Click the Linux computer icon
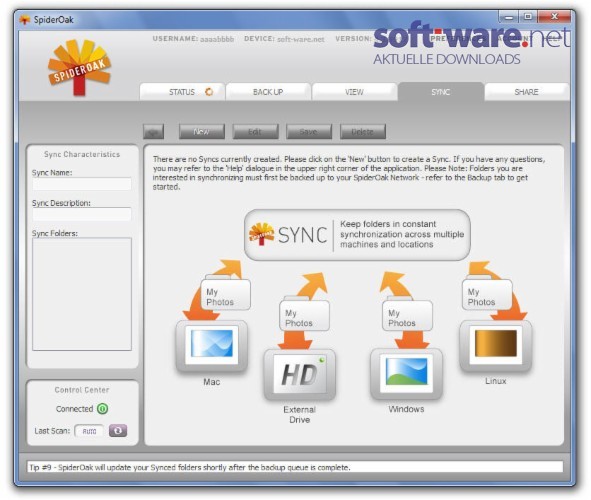Image resolution: width=591 pixels, height=500 pixels. (495, 347)
